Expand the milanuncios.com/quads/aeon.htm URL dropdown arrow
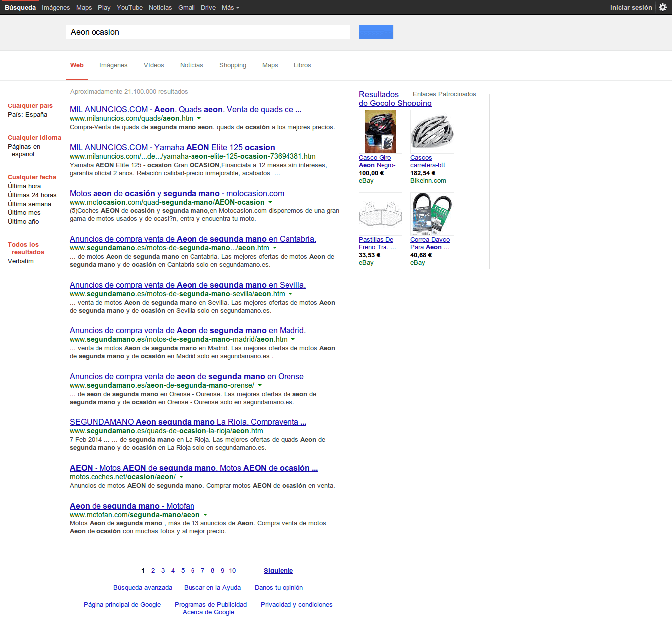This screenshot has height=625, width=672. (199, 118)
